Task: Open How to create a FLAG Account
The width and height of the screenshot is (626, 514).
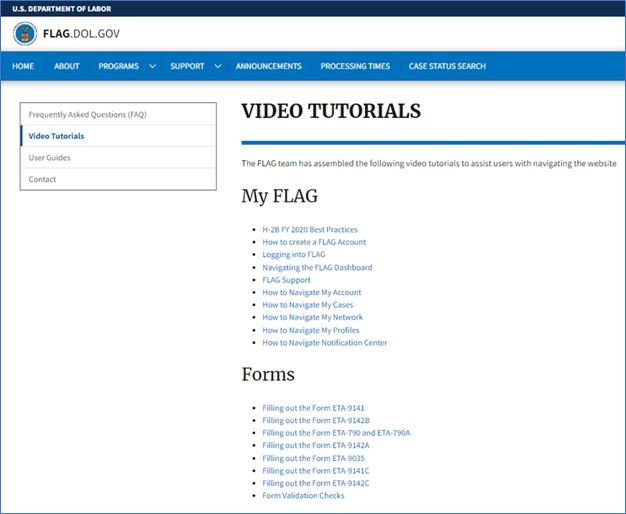Action: [314, 242]
